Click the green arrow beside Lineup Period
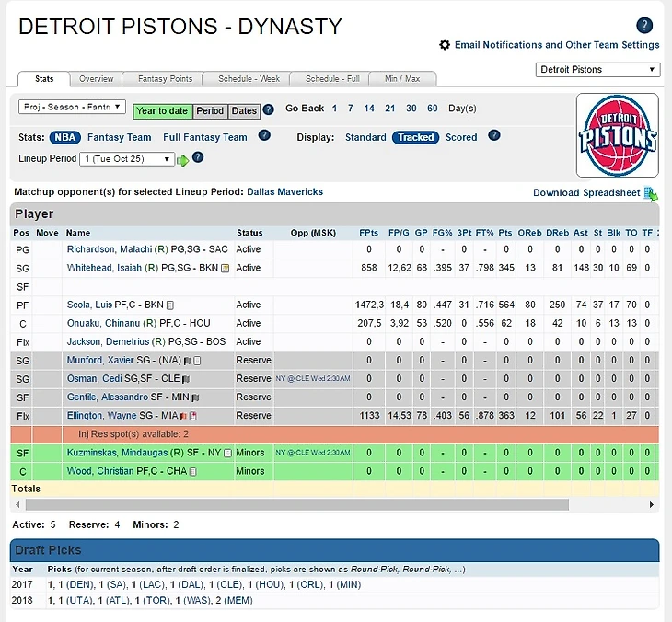 pos(182,160)
